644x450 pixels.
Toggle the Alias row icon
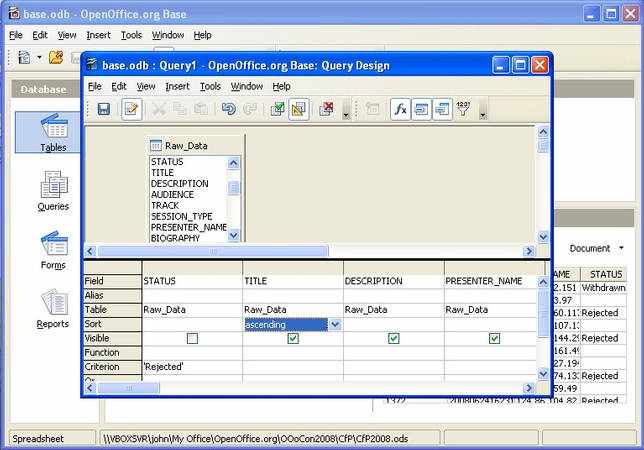[x=442, y=109]
